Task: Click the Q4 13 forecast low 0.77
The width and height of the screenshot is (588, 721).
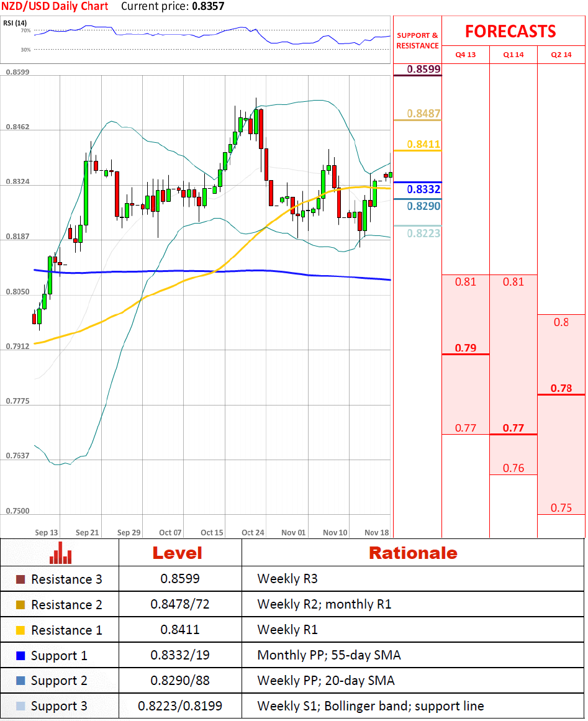Action: pyautogui.click(x=465, y=428)
